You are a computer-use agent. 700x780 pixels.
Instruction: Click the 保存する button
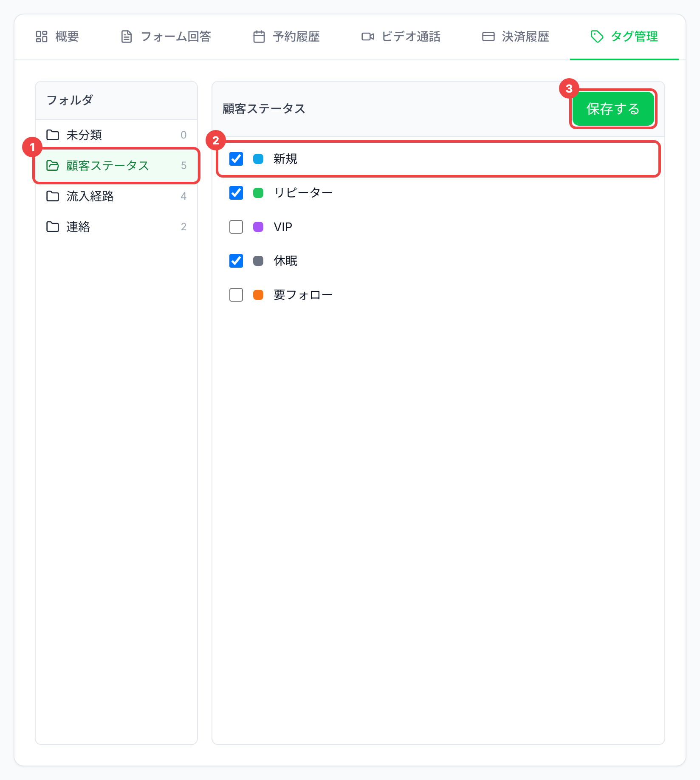tap(613, 109)
